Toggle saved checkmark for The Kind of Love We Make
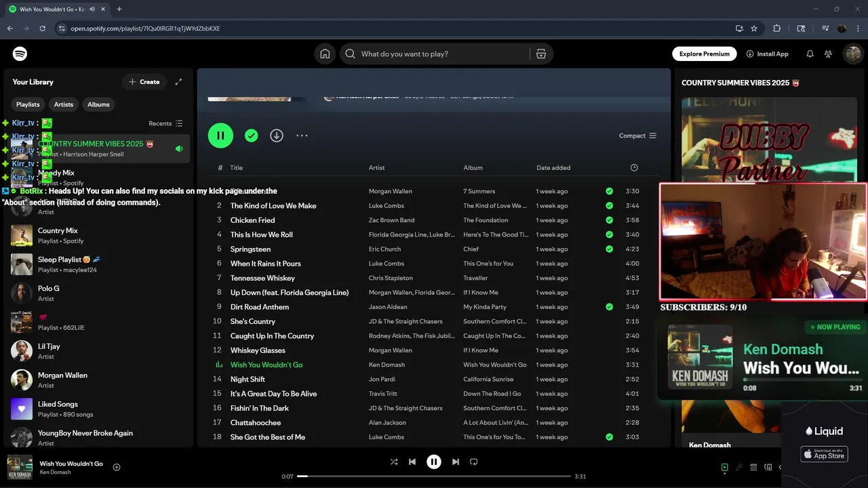Image resolution: width=868 pixels, height=488 pixels. (610, 206)
